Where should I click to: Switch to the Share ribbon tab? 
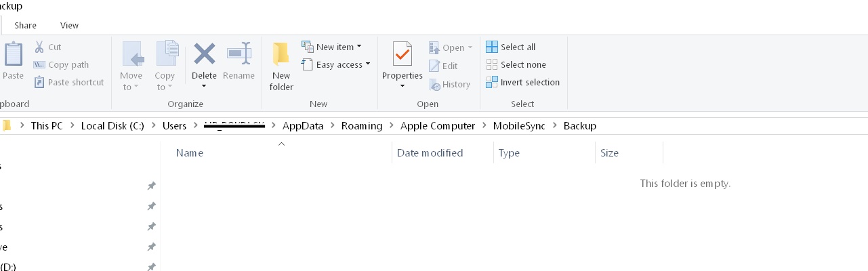[x=26, y=25]
